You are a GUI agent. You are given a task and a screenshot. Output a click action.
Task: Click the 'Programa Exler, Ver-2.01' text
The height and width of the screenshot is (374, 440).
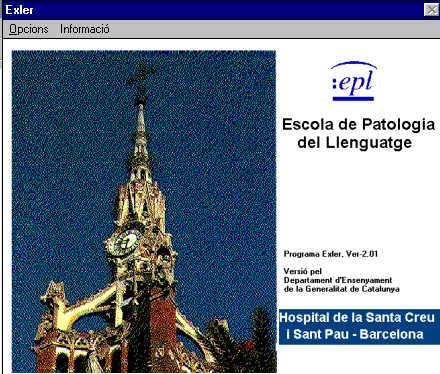point(331,254)
